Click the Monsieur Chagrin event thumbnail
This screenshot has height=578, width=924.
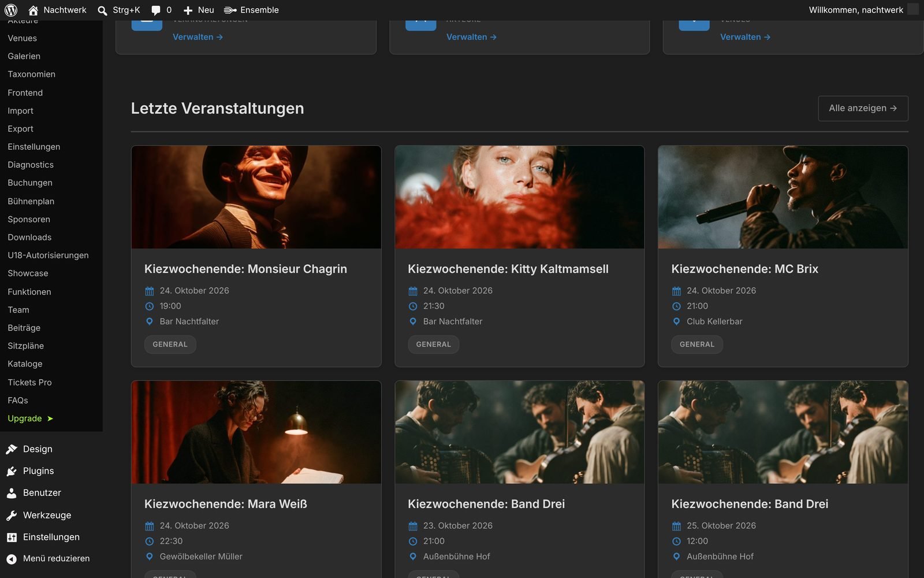pyautogui.click(x=256, y=197)
